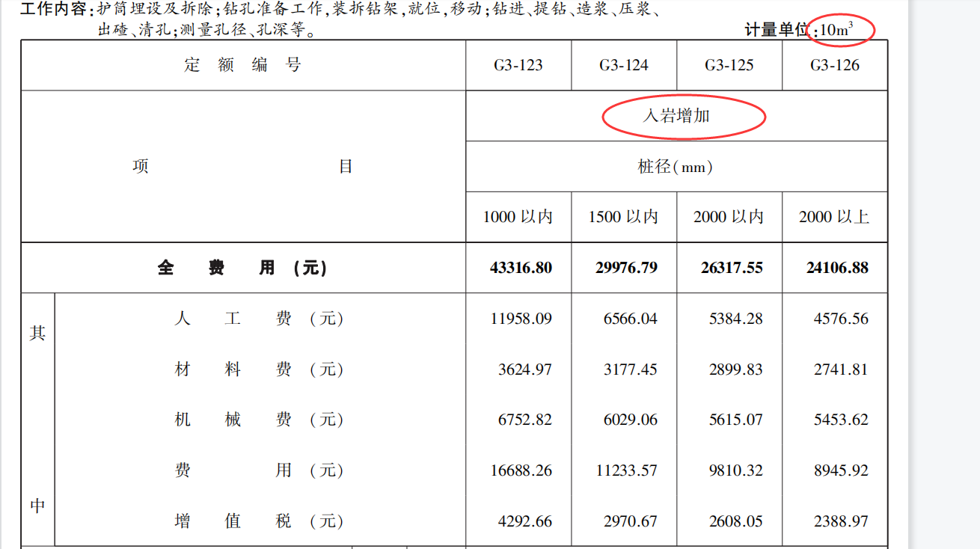Screen dimensions: 980x549
Task: Click the 定额编号 header cell
Action: pos(243,65)
